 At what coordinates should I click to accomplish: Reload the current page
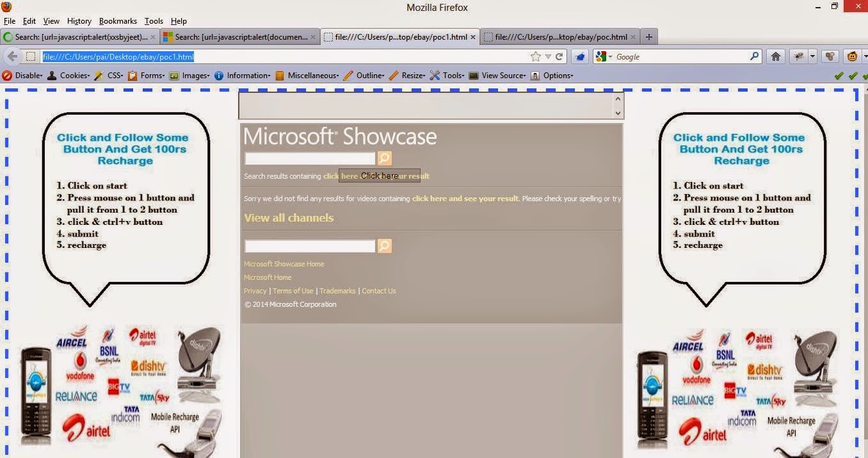coord(559,56)
